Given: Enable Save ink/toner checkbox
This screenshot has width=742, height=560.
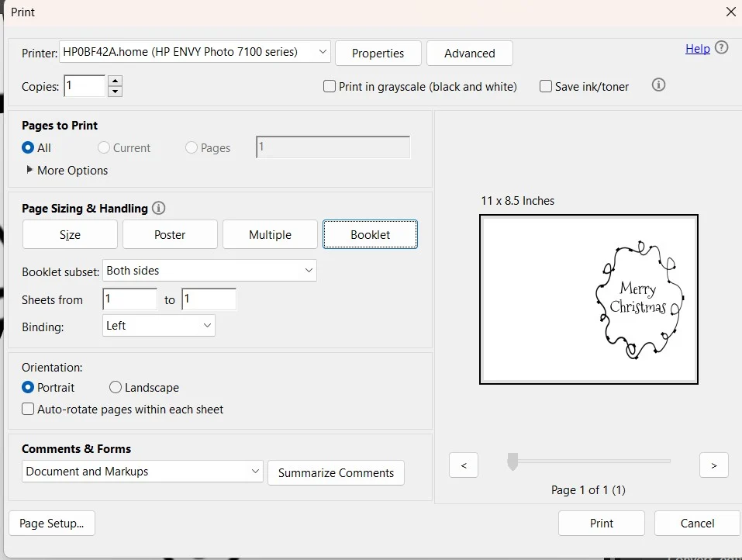Looking at the screenshot, I should (546, 86).
